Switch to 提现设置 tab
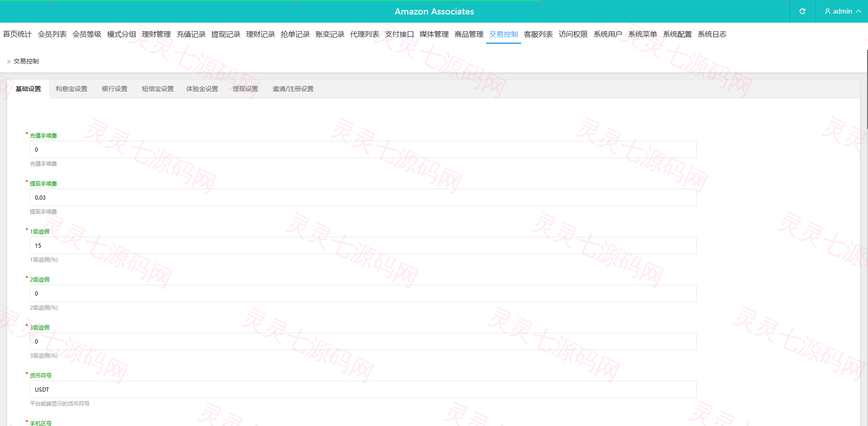 point(245,89)
